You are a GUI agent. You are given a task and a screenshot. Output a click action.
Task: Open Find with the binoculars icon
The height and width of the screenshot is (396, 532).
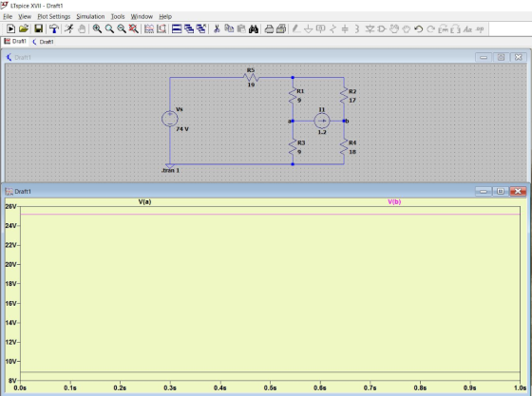tap(254, 29)
